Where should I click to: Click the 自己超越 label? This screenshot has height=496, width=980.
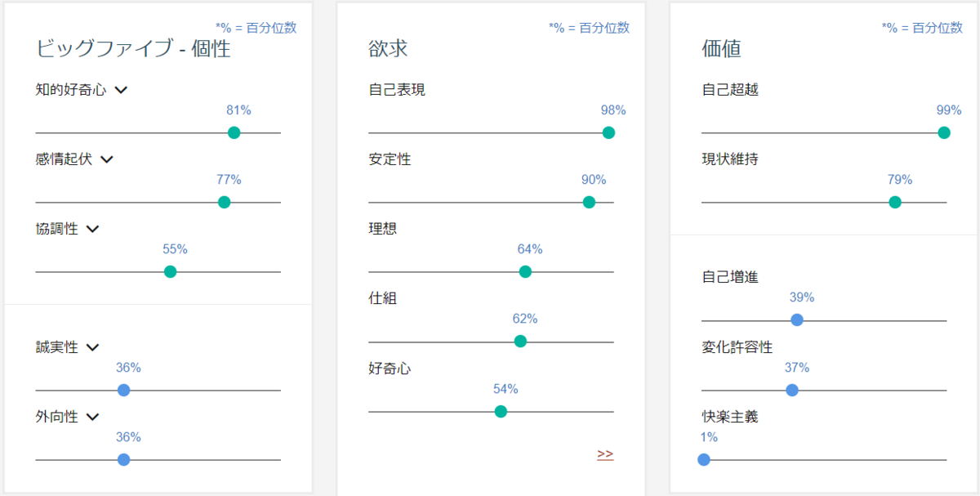pos(730,90)
